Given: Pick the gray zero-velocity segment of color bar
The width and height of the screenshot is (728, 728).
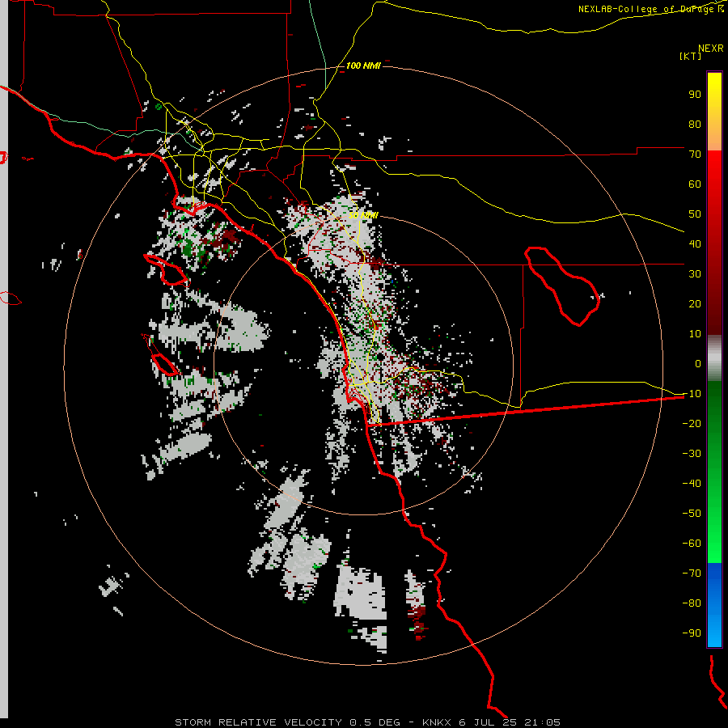Looking at the screenshot, I should pyautogui.click(x=714, y=358).
